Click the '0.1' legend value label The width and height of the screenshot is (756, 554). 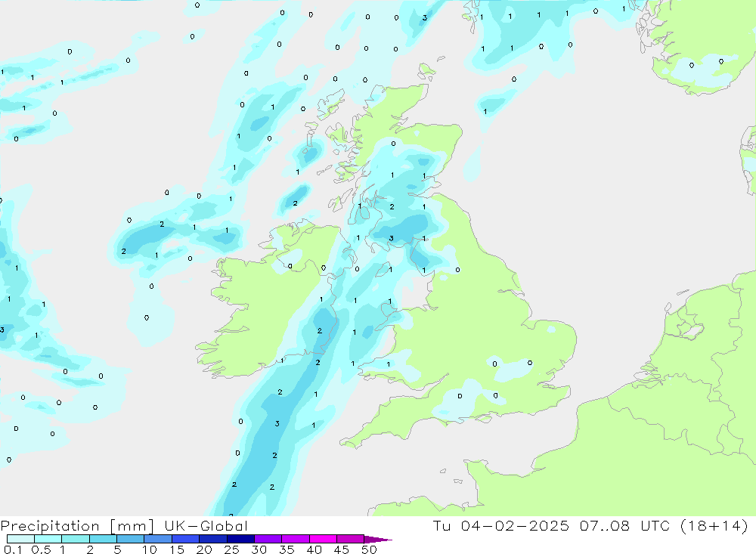(13, 549)
